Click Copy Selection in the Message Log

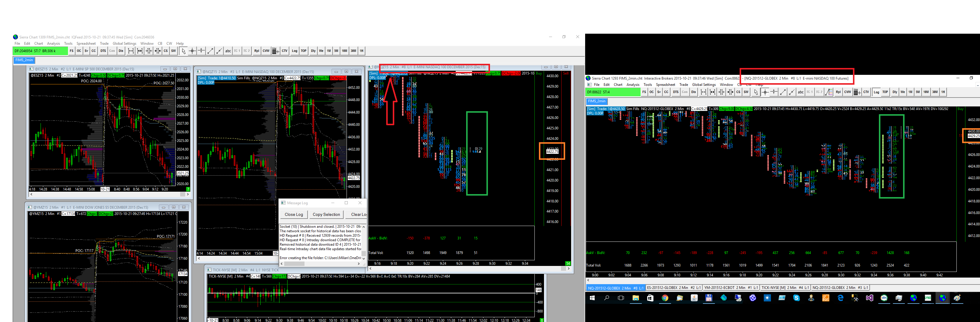point(326,214)
